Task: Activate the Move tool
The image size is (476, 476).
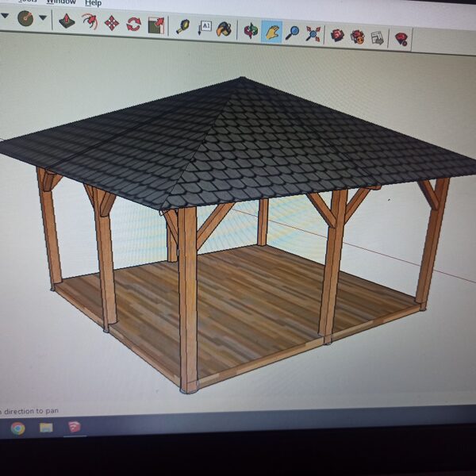Action: coord(112,22)
